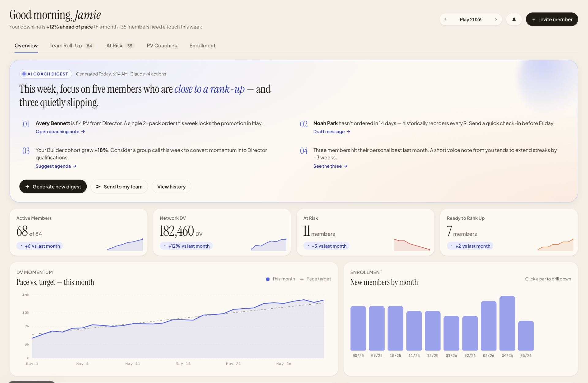The image size is (588, 383).
Task: Go to previous month using left chevron
Action: pyautogui.click(x=446, y=19)
